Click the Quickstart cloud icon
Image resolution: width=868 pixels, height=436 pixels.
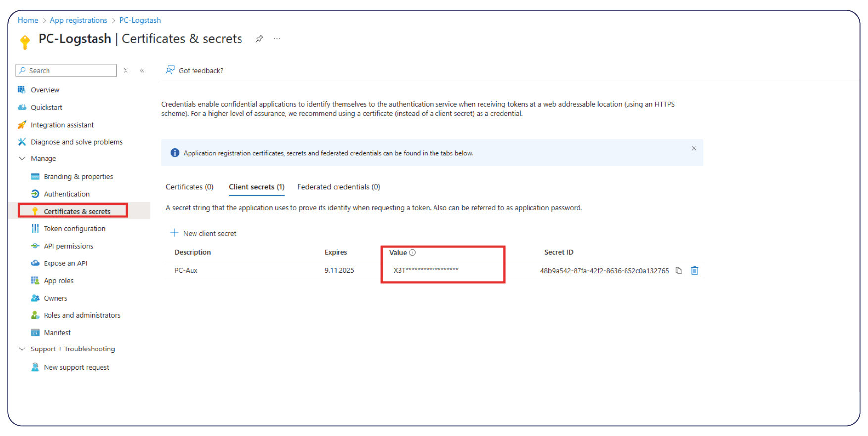tap(22, 107)
